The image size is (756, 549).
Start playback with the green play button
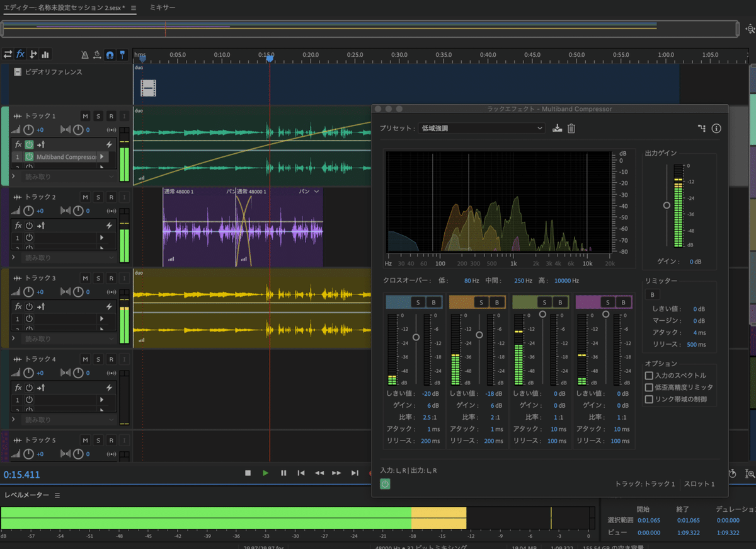point(266,473)
